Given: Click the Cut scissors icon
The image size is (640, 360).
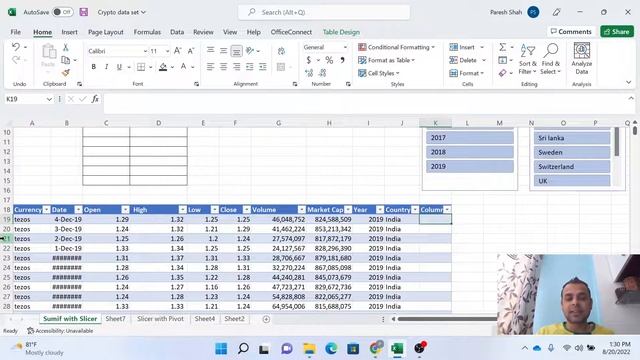Looking at the screenshot, I should (x=65, y=47).
